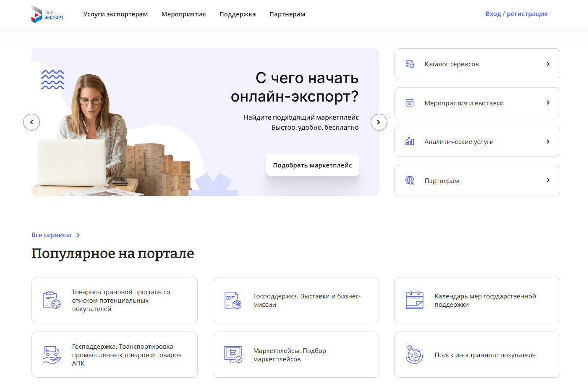Open the Услуги экспортёрам menu
The width and height of the screenshot is (588, 392).
[x=115, y=14]
